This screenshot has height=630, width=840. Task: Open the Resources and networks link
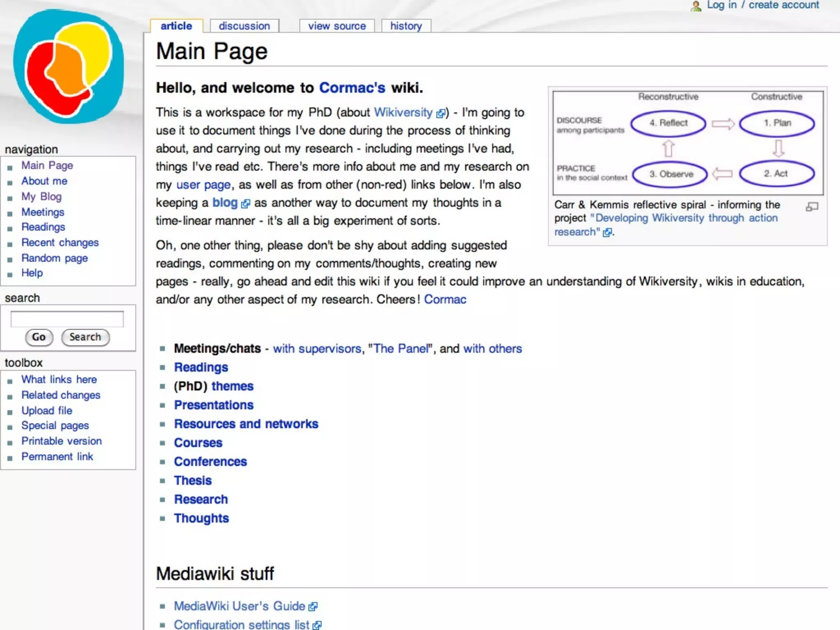(x=246, y=424)
